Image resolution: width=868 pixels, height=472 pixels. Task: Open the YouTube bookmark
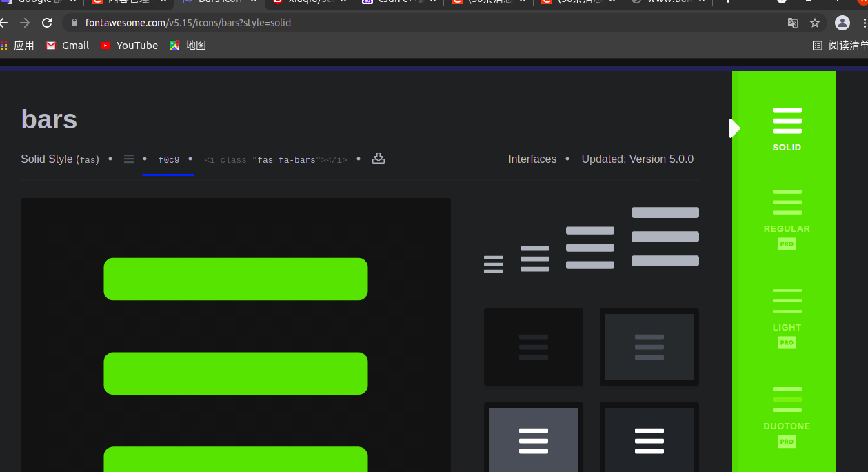coord(129,46)
